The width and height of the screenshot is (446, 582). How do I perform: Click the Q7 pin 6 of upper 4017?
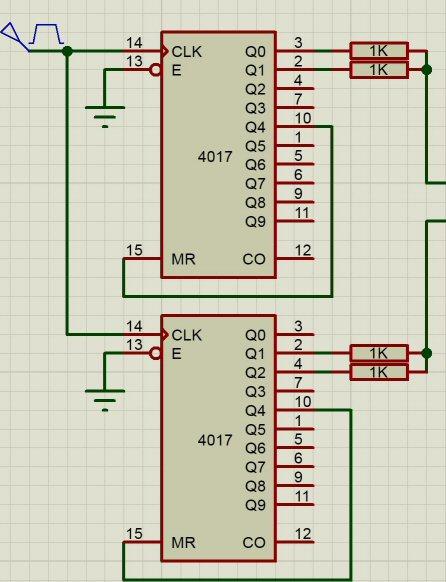pos(295,183)
